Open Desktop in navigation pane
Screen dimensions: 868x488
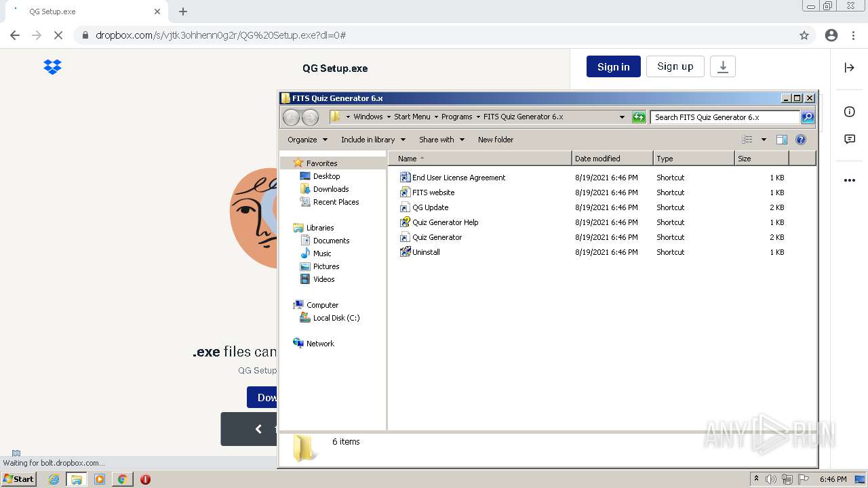[326, 176]
